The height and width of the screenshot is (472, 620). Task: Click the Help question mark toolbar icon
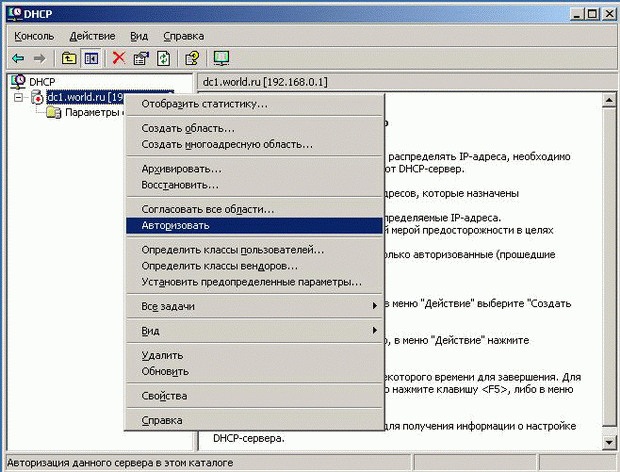(x=192, y=58)
